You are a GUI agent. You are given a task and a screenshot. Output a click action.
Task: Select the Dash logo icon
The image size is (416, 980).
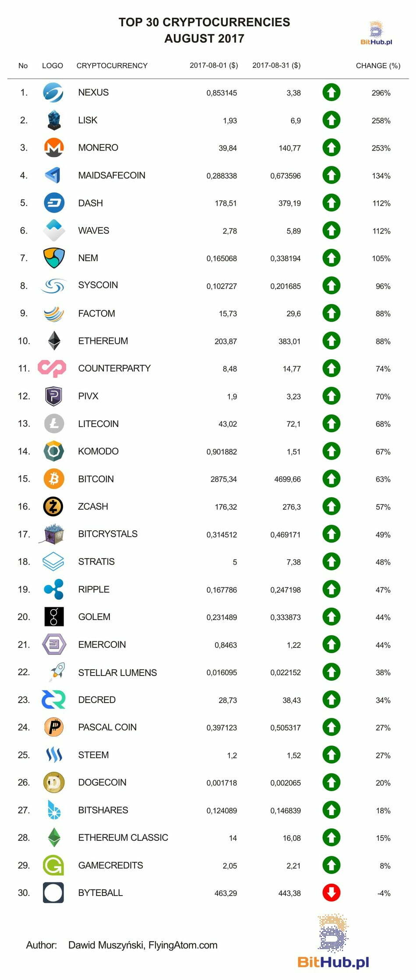point(54,203)
